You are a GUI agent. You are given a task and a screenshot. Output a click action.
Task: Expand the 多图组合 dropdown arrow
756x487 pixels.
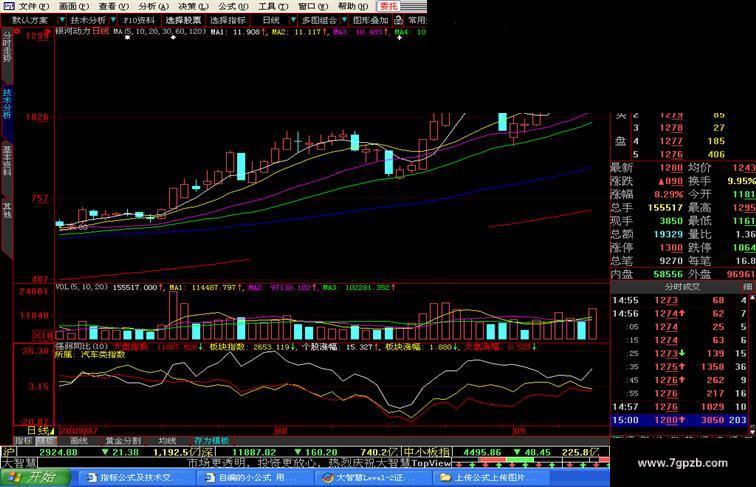coord(344,20)
